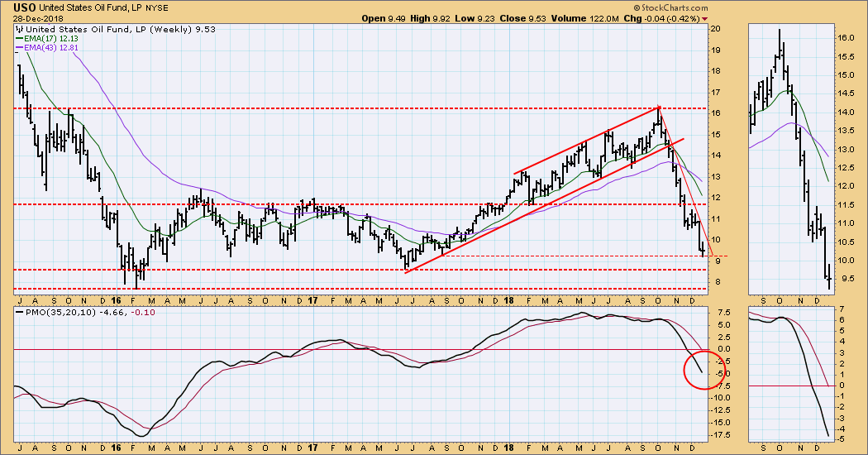Click the price-bar icon in the chart legend
Image resolution: width=868 pixels, height=455 pixels.
pyautogui.click(x=19, y=30)
